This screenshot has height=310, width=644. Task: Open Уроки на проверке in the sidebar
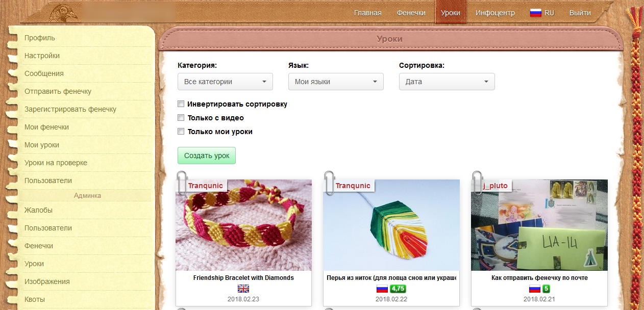tap(56, 163)
